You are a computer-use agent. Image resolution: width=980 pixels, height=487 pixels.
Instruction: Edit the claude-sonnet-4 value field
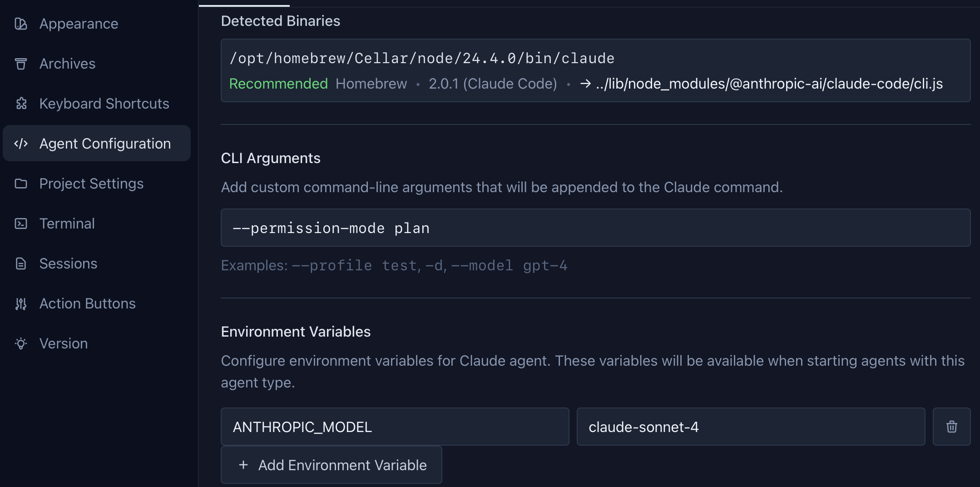click(750, 426)
